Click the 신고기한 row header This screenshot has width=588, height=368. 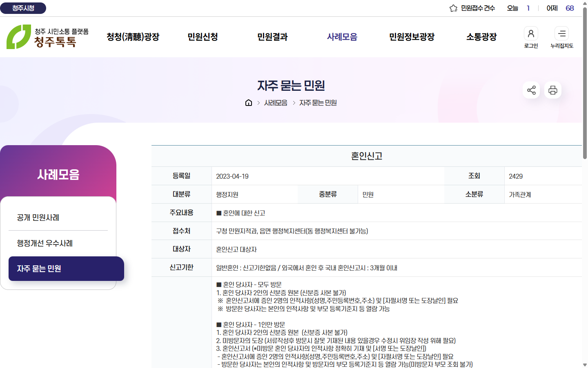[x=181, y=267]
